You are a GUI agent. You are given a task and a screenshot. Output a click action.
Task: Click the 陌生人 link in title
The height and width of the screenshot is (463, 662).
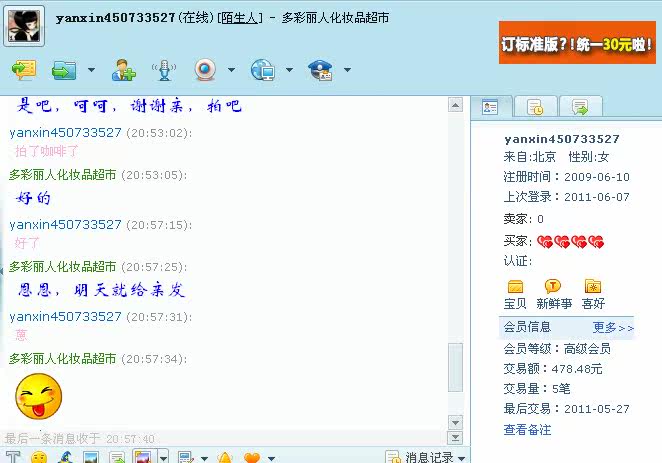click(239, 18)
